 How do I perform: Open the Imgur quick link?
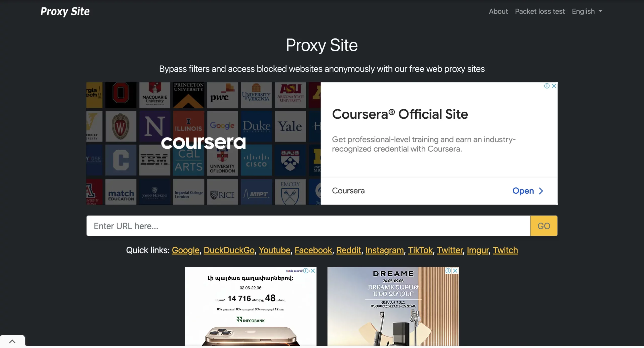coord(478,250)
